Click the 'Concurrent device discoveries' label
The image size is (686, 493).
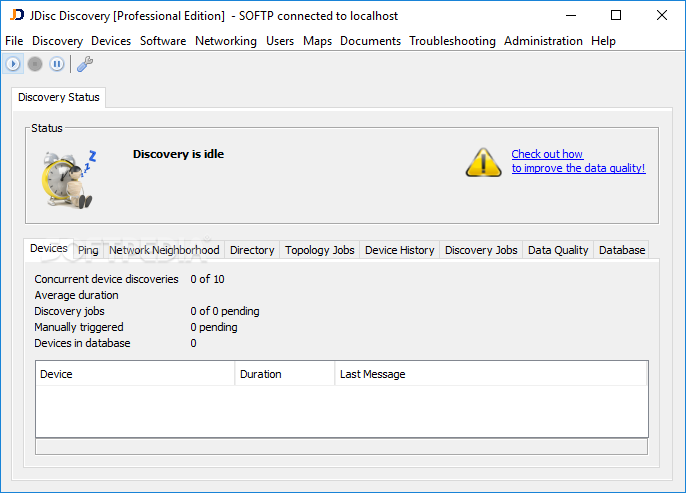point(106,279)
